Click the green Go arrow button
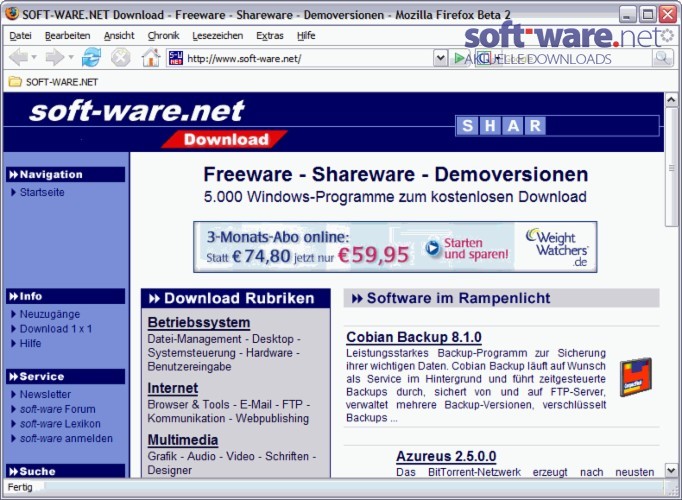Screen dimensions: 682x500 pyautogui.click(x=459, y=58)
